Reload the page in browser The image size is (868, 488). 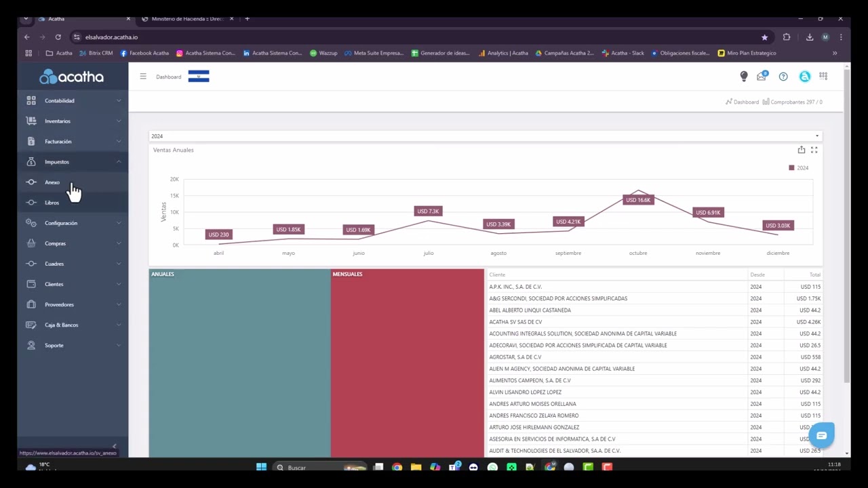[58, 37]
